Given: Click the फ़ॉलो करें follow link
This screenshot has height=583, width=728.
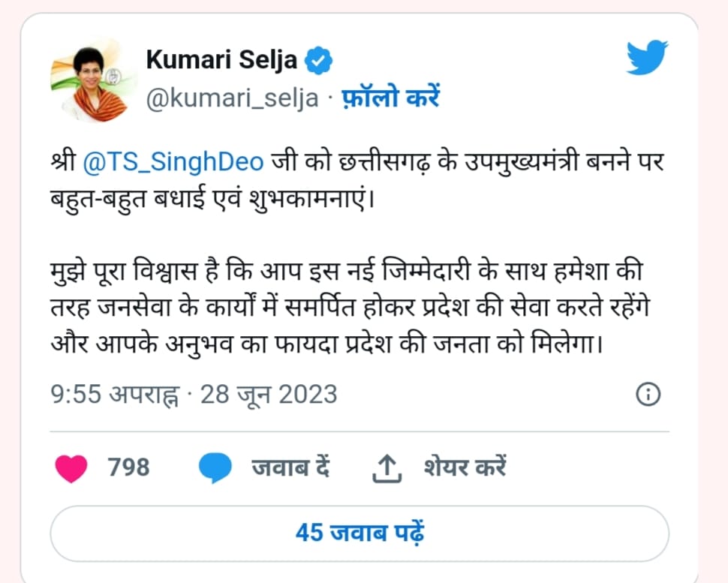Looking at the screenshot, I should [390, 97].
